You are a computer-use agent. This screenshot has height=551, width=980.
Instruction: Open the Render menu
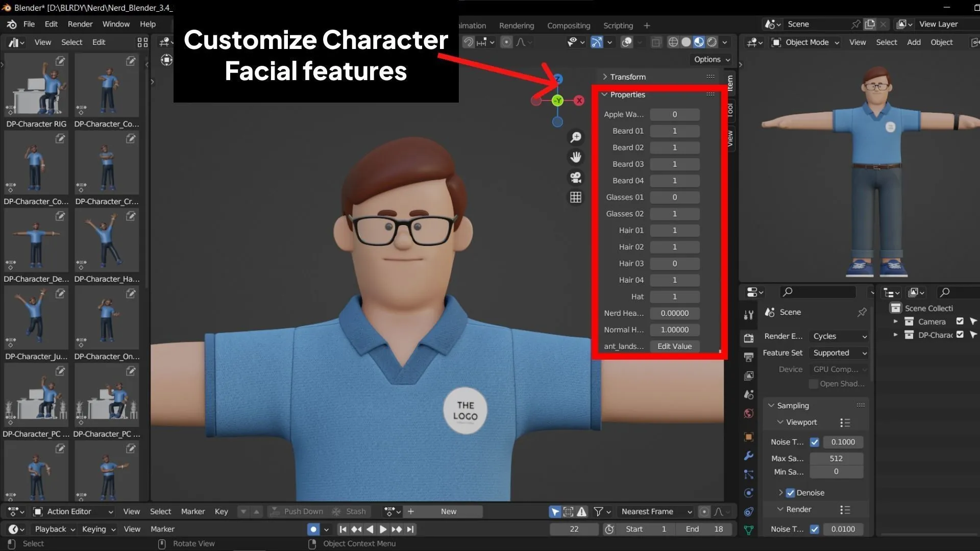80,24
